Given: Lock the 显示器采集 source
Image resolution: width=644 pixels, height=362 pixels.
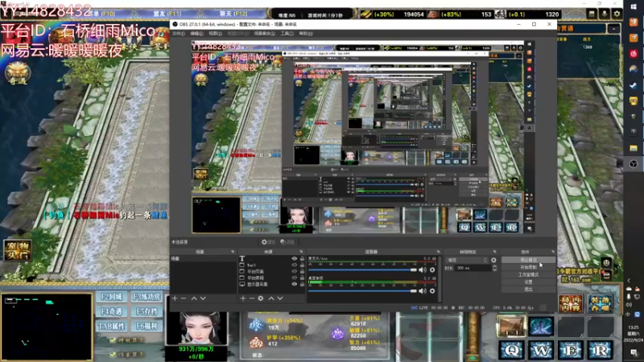Looking at the screenshot, I should 303,284.
